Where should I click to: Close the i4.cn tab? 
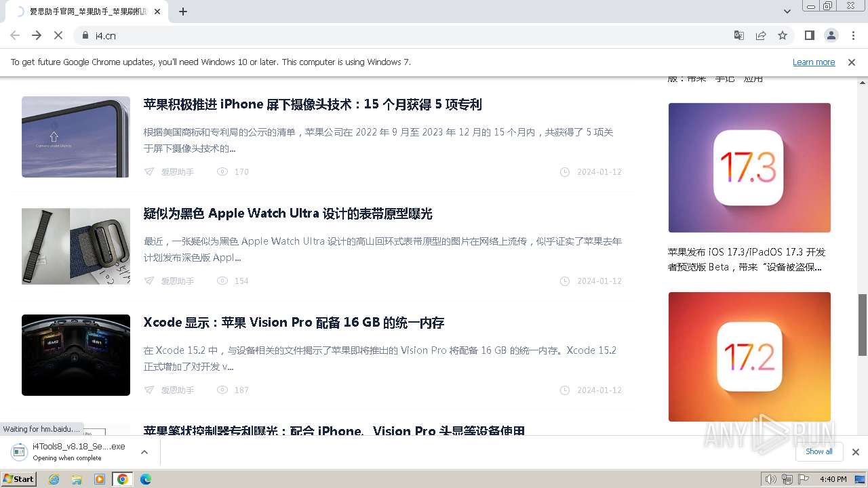pos(157,12)
